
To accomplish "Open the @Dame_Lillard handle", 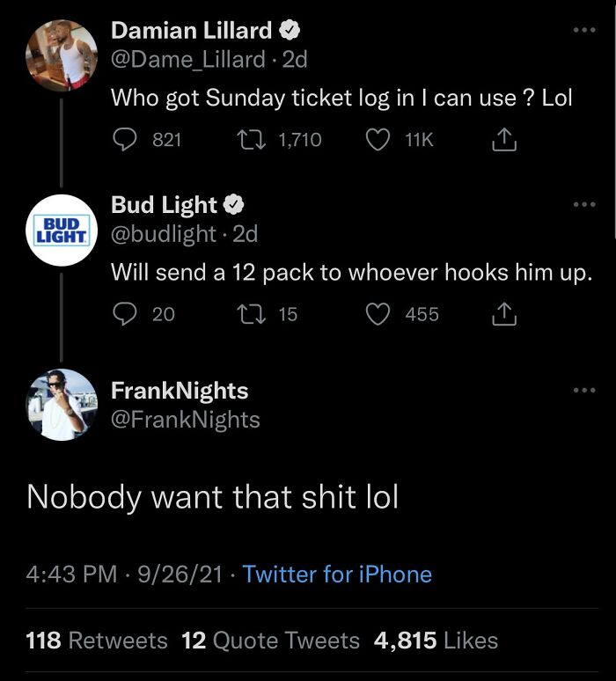I will tap(187, 59).
